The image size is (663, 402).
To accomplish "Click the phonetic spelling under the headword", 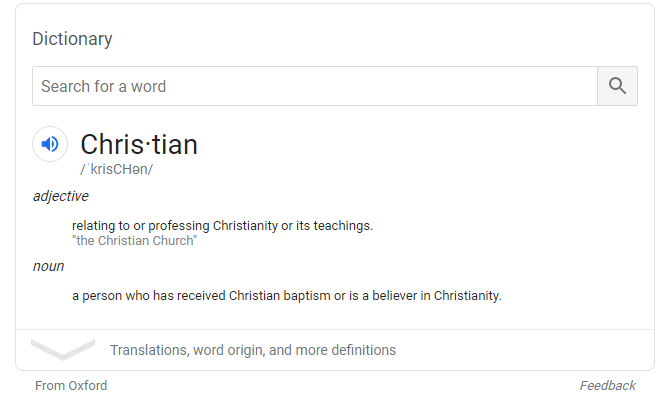I will [116, 169].
